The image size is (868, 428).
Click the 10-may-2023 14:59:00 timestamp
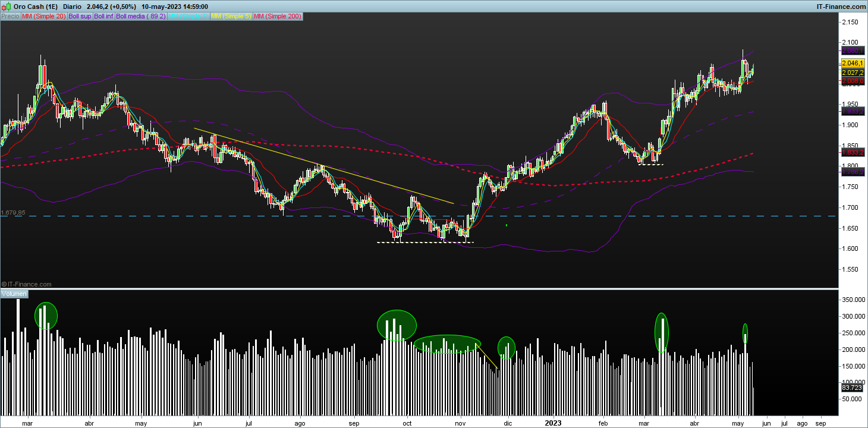(175, 7)
